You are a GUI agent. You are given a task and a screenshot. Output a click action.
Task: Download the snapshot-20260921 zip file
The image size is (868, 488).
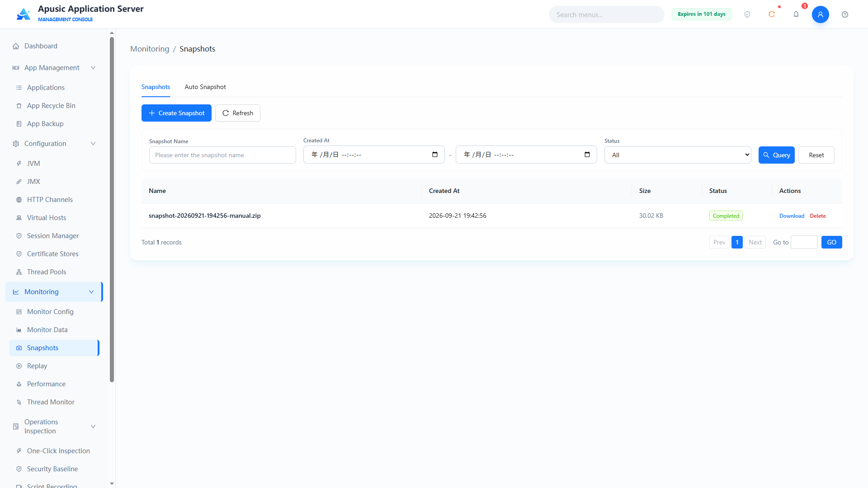792,216
